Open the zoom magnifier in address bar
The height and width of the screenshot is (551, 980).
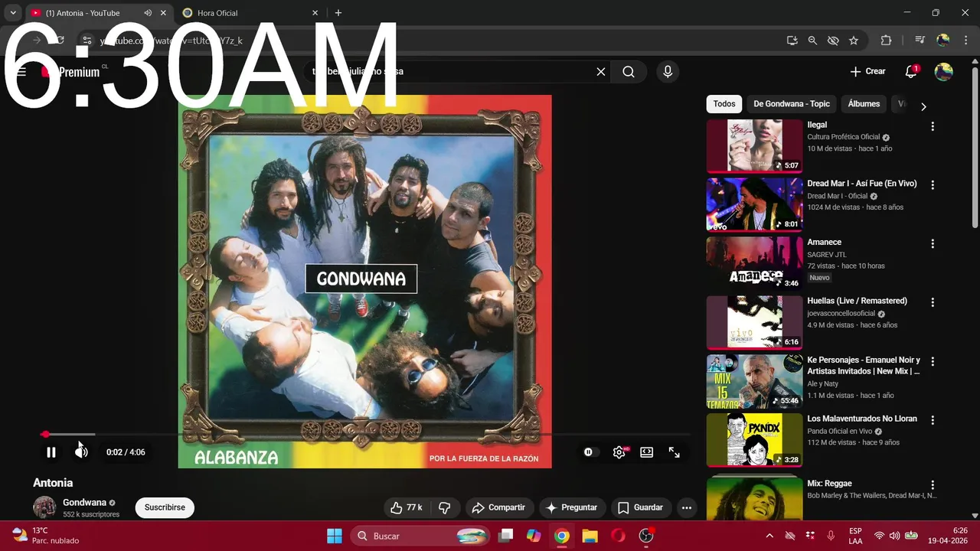tap(812, 41)
